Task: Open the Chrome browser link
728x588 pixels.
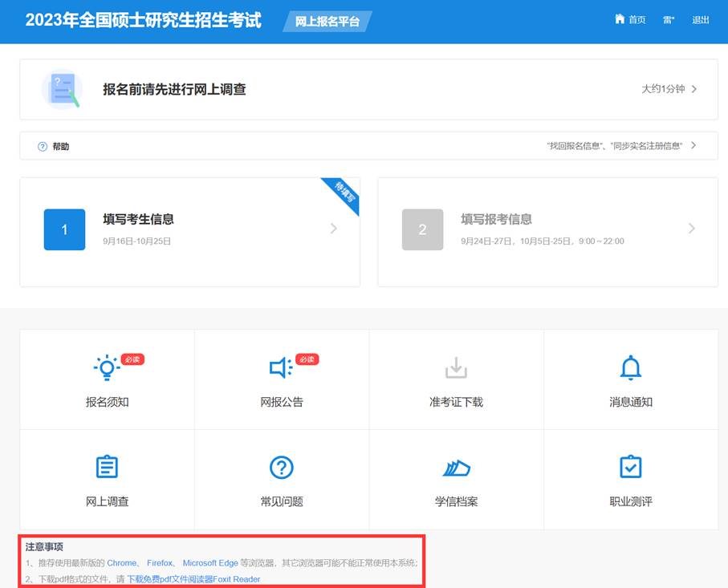Action: 122,563
